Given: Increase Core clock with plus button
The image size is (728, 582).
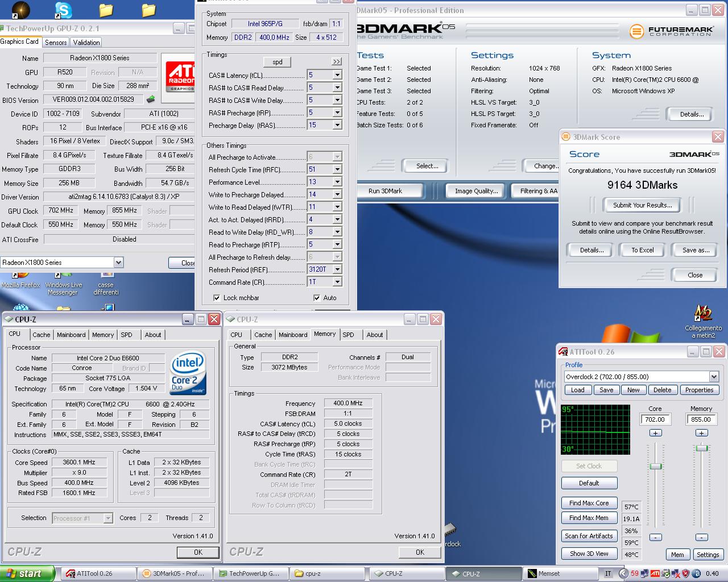Looking at the screenshot, I should pos(655,433).
